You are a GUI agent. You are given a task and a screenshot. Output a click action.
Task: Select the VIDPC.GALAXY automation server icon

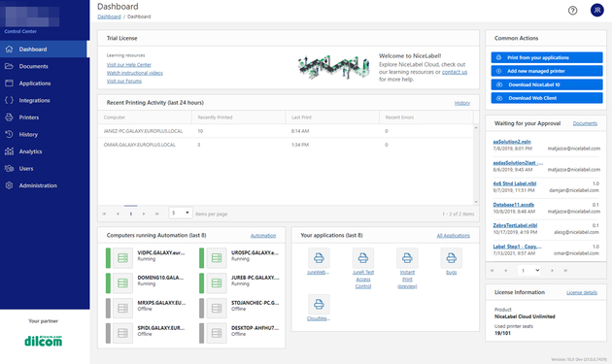click(x=122, y=258)
